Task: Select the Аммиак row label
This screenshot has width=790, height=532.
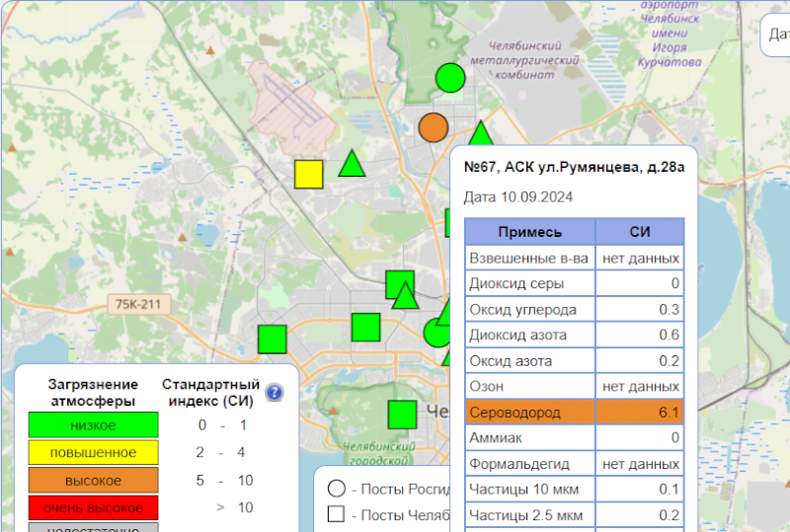Action: tap(496, 438)
